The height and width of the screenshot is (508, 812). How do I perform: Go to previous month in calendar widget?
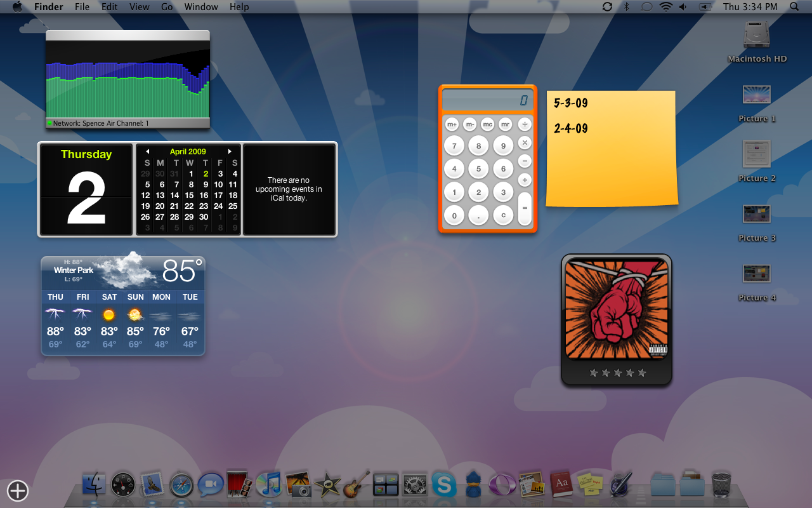147,152
